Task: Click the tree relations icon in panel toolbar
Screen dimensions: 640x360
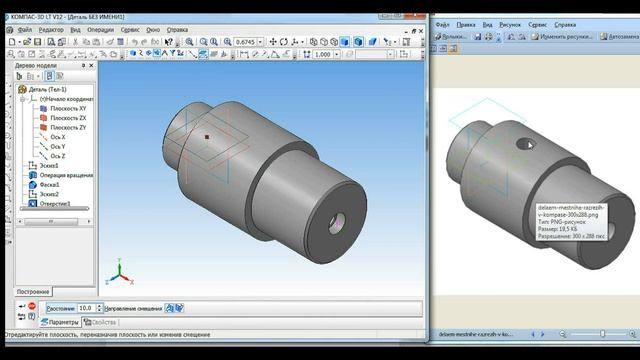Action: pos(60,76)
